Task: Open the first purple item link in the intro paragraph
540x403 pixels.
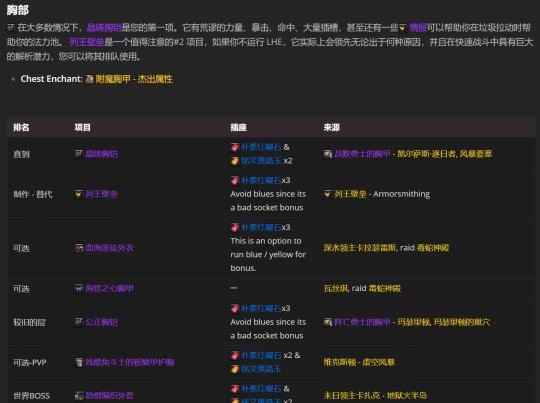Action: pyautogui.click(x=104, y=28)
